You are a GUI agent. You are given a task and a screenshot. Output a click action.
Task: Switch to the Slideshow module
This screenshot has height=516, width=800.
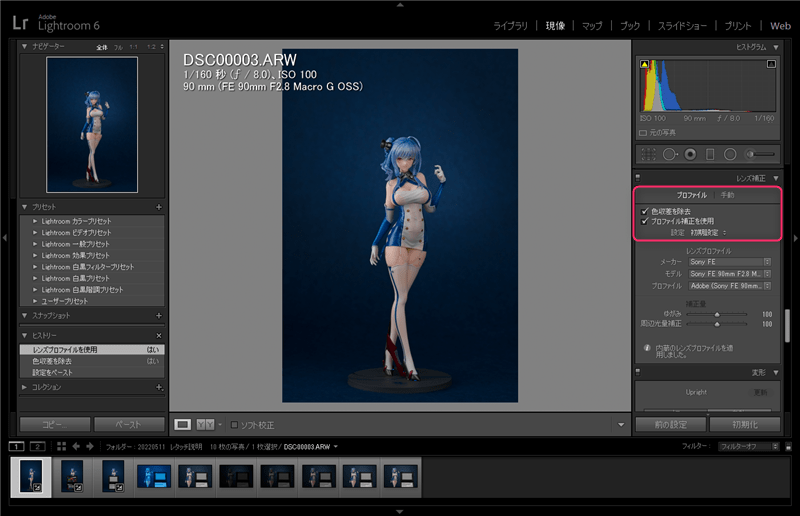(682, 26)
